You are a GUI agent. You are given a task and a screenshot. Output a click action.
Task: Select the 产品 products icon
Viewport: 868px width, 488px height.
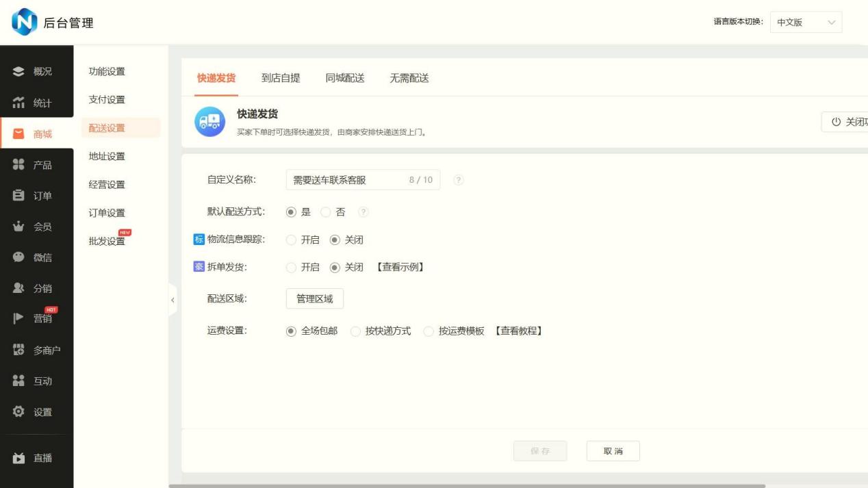point(19,165)
